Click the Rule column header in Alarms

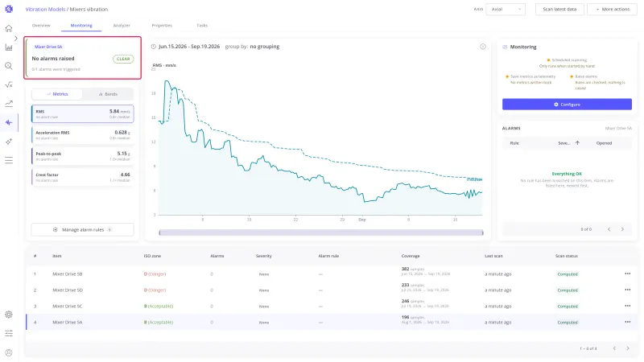click(514, 143)
